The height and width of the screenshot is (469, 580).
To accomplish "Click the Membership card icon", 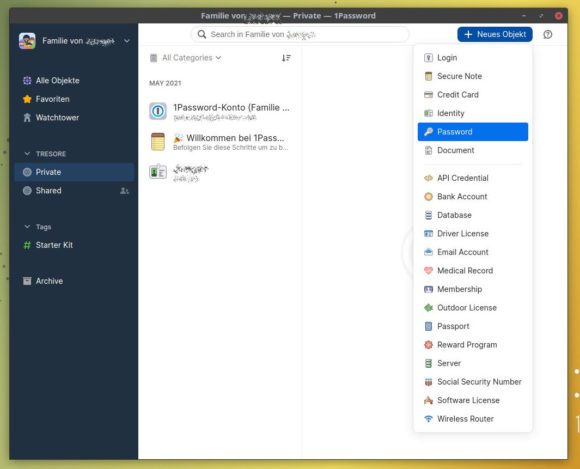I will 428,289.
